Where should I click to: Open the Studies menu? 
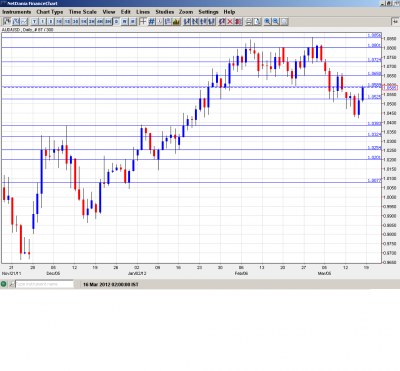pos(165,12)
